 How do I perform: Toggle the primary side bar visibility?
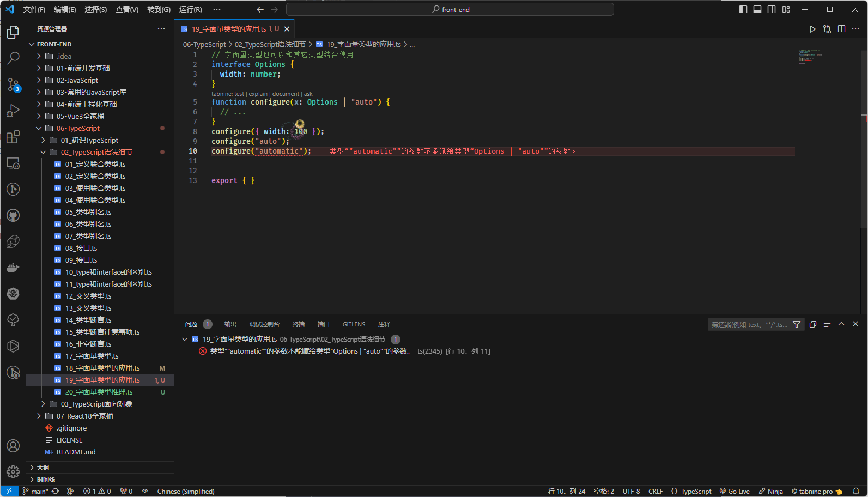coord(743,9)
